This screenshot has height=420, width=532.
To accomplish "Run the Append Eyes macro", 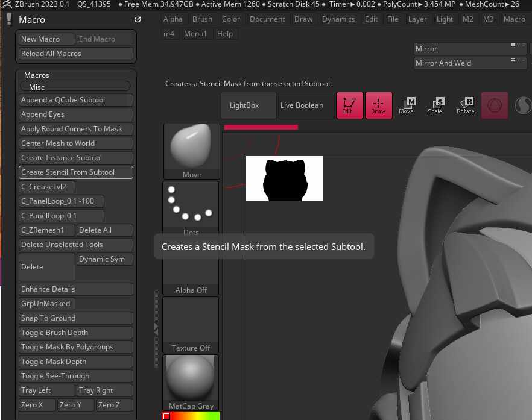I will (x=76, y=114).
